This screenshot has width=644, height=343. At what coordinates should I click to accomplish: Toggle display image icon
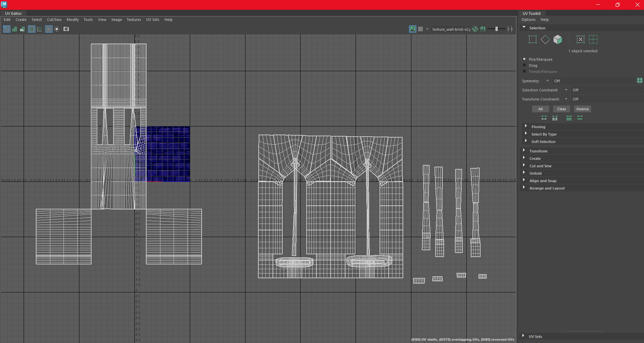tap(413, 29)
